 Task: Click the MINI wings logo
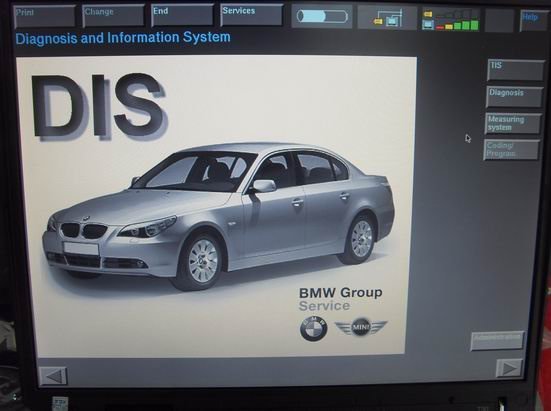click(x=361, y=327)
